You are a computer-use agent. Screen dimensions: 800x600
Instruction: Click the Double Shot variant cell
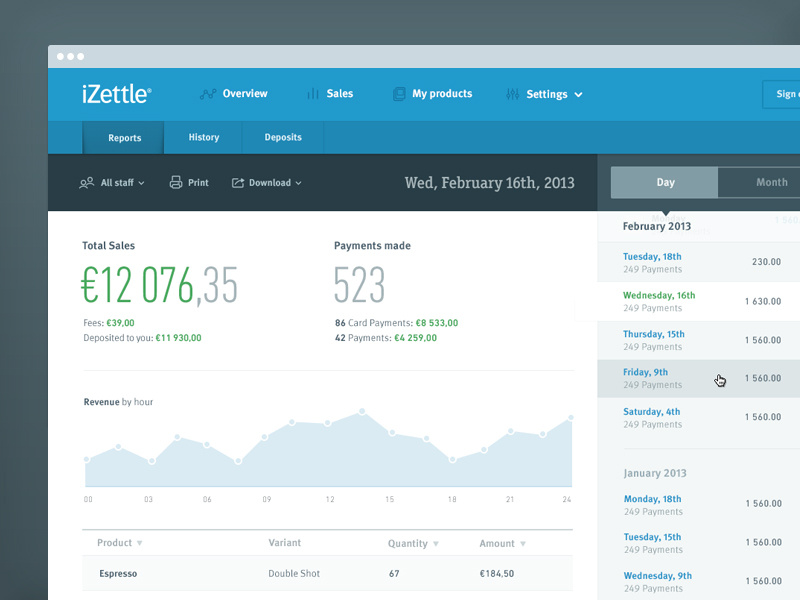point(294,573)
